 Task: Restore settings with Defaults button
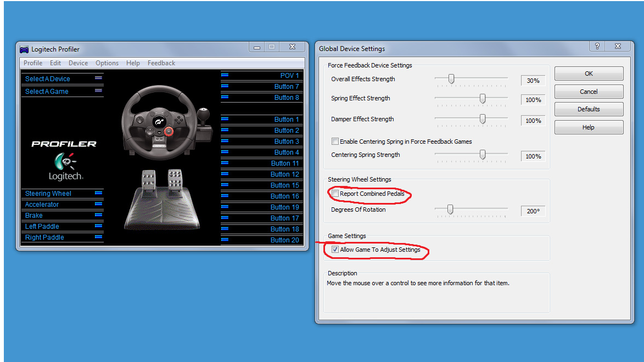point(589,109)
